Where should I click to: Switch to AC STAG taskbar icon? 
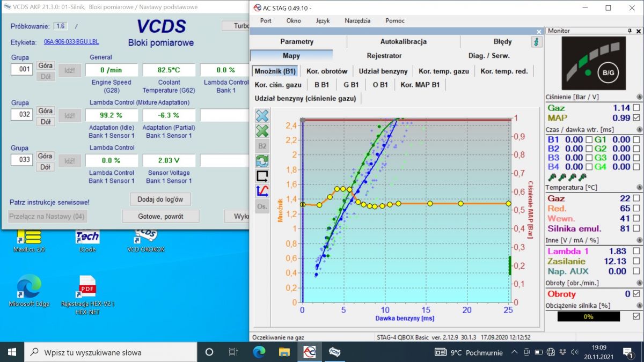pyautogui.click(x=310, y=352)
